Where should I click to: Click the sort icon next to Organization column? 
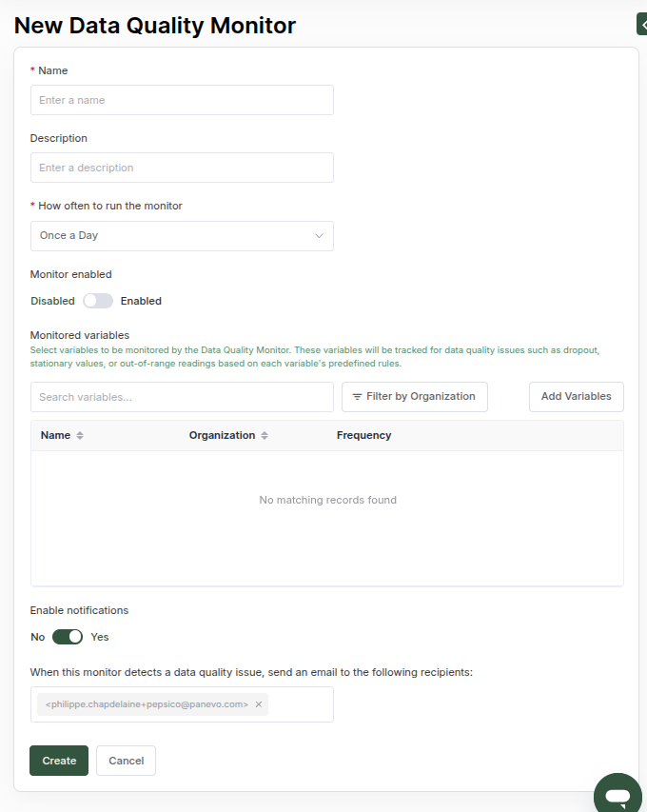265,436
